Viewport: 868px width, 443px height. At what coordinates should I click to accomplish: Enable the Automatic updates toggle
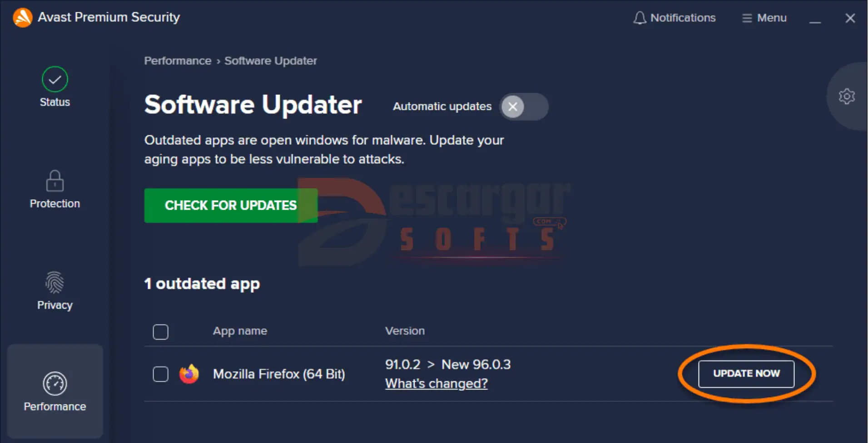tap(524, 107)
